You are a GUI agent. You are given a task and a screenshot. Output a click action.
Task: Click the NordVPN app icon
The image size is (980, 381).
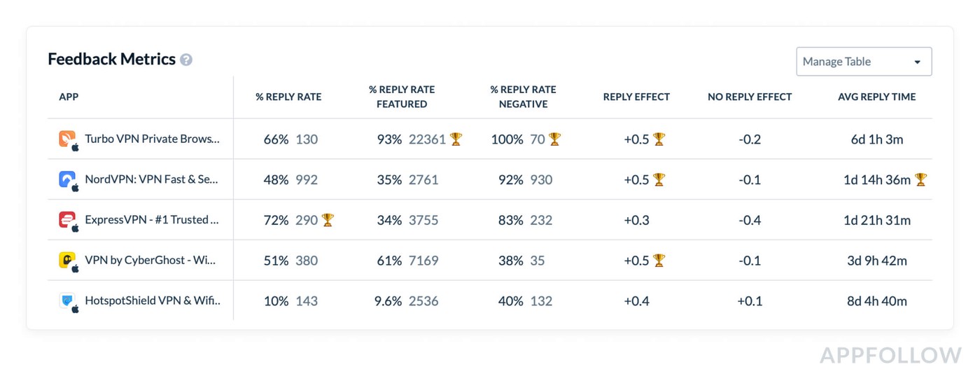click(67, 179)
